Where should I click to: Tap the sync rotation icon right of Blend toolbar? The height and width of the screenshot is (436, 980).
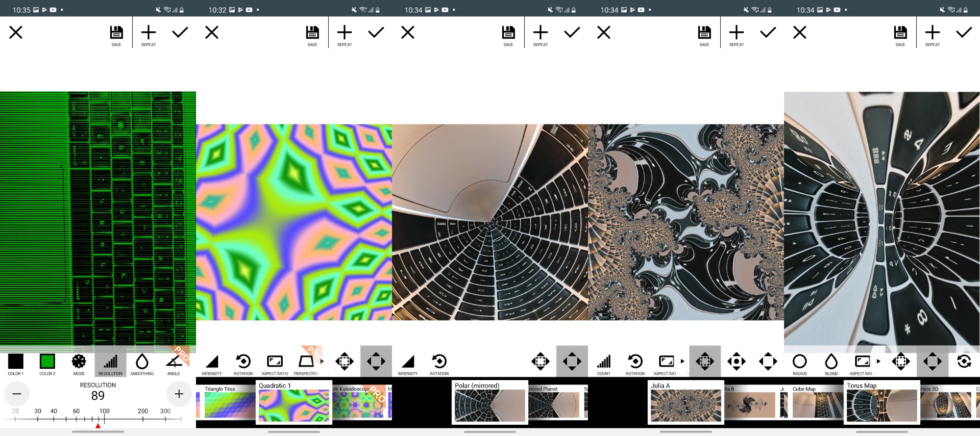964,361
